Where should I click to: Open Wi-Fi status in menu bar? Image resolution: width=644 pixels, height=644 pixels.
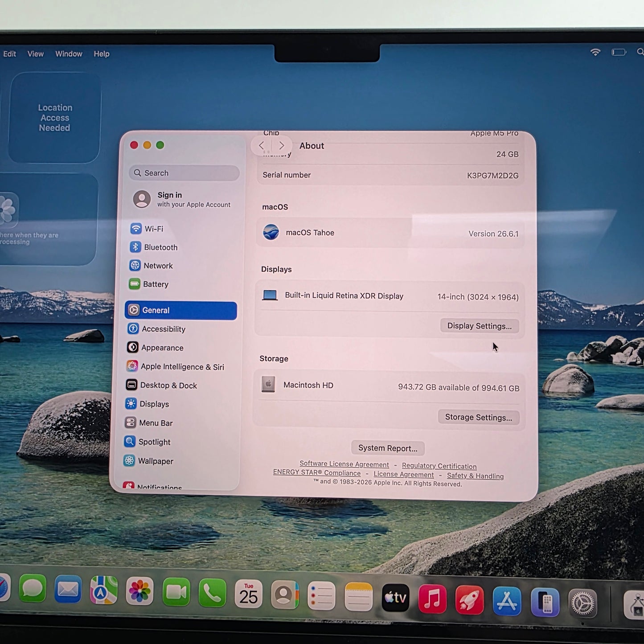[595, 52]
